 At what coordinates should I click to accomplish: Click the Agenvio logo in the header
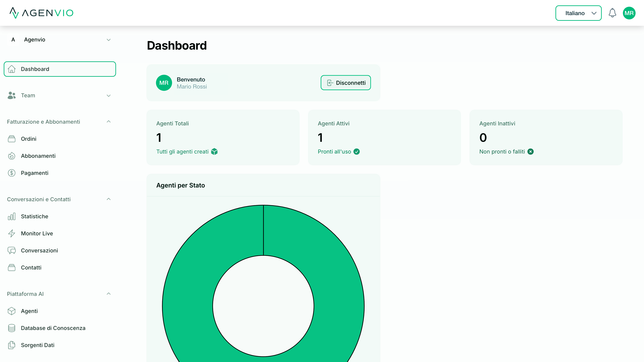click(x=41, y=13)
